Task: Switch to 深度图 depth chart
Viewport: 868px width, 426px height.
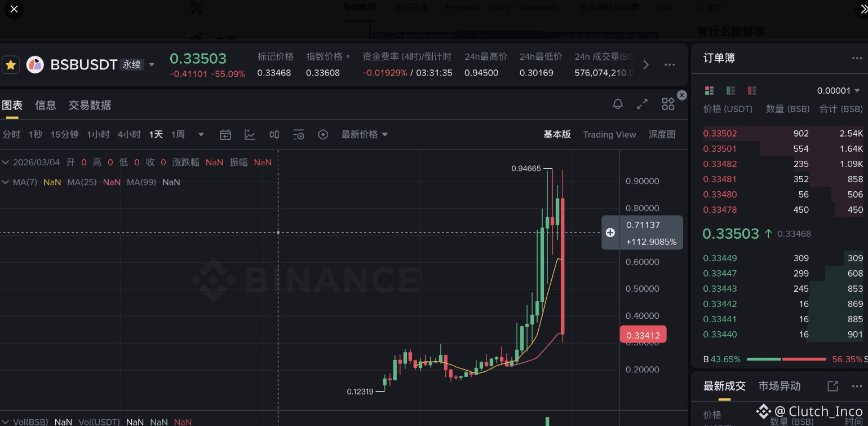Action: pyautogui.click(x=662, y=134)
